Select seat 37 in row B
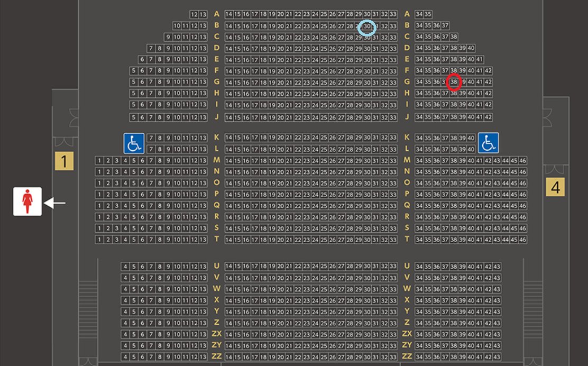 [x=445, y=25]
